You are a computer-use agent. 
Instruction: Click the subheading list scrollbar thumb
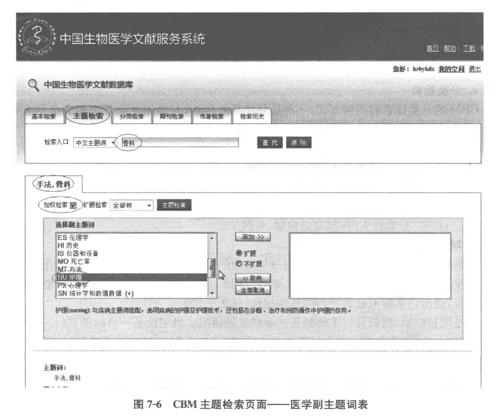212,268
